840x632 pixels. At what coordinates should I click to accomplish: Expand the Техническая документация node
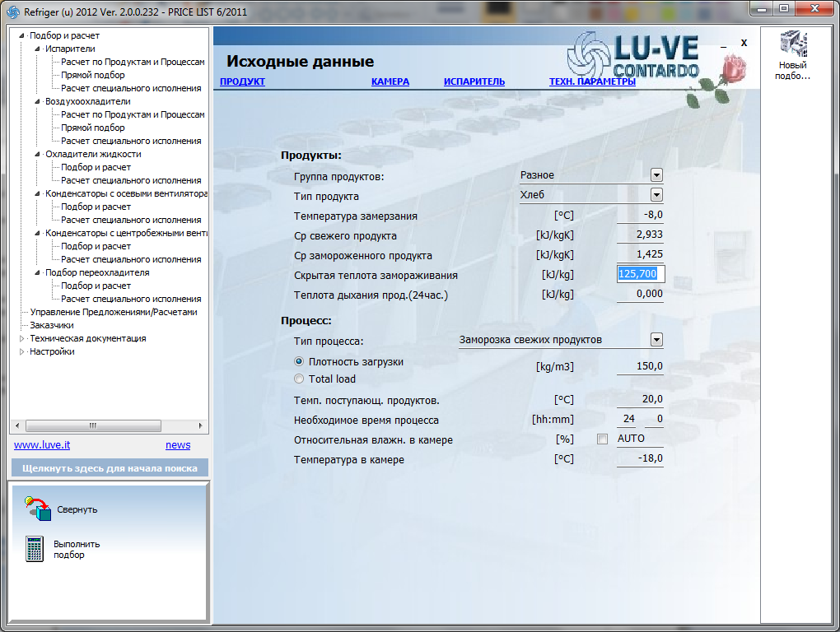(x=22, y=339)
